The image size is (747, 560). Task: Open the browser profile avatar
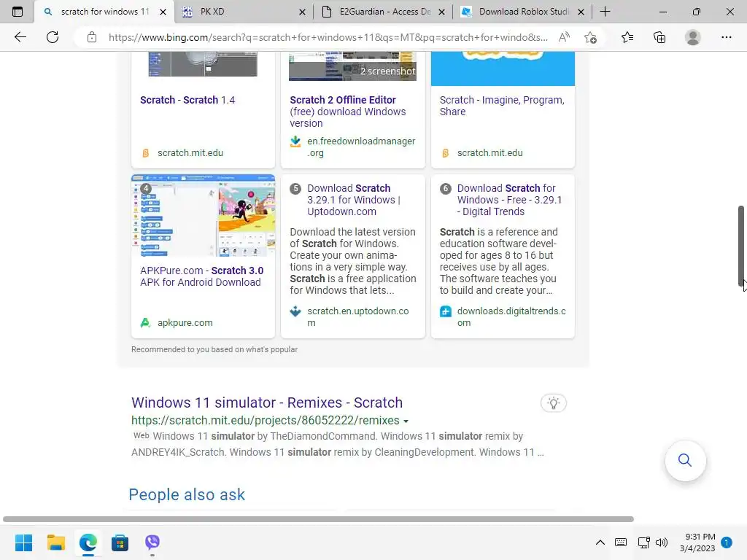coord(693,37)
